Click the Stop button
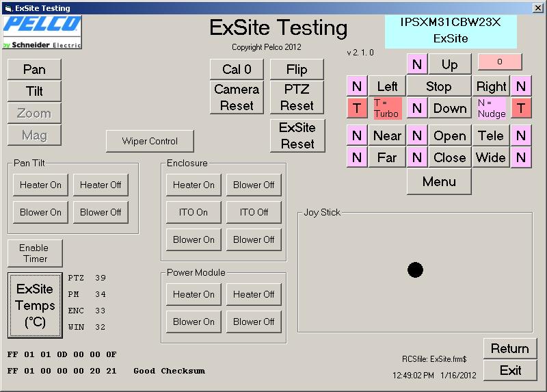The width and height of the screenshot is (547, 392). tap(439, 86)
